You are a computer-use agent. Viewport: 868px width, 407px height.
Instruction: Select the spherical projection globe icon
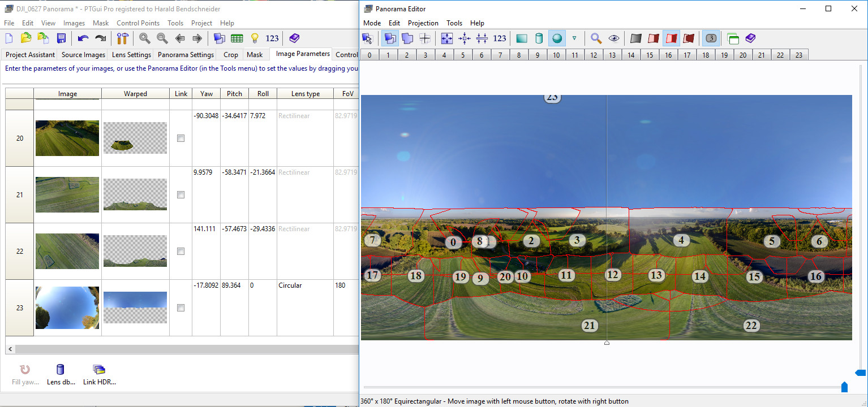(x=557, y=38)
